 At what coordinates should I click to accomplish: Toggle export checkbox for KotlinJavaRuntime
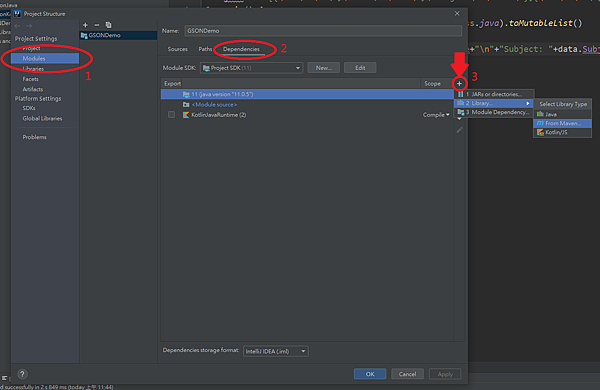pyautogui.click(x=171, y=114)
